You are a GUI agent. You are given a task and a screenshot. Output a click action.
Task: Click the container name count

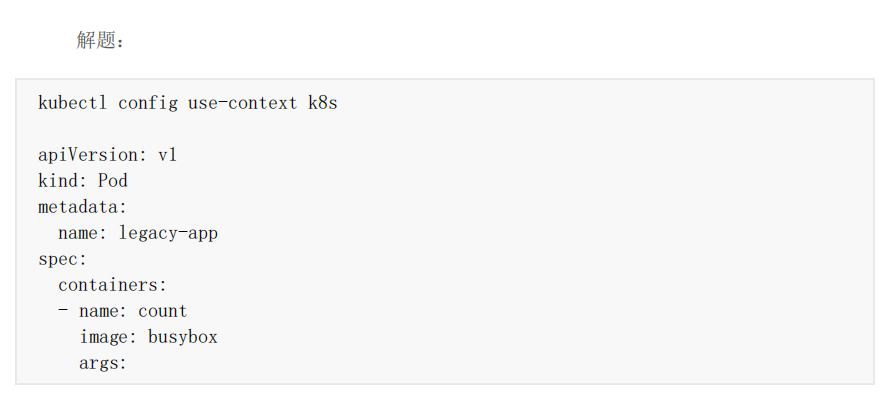[162, 311]
